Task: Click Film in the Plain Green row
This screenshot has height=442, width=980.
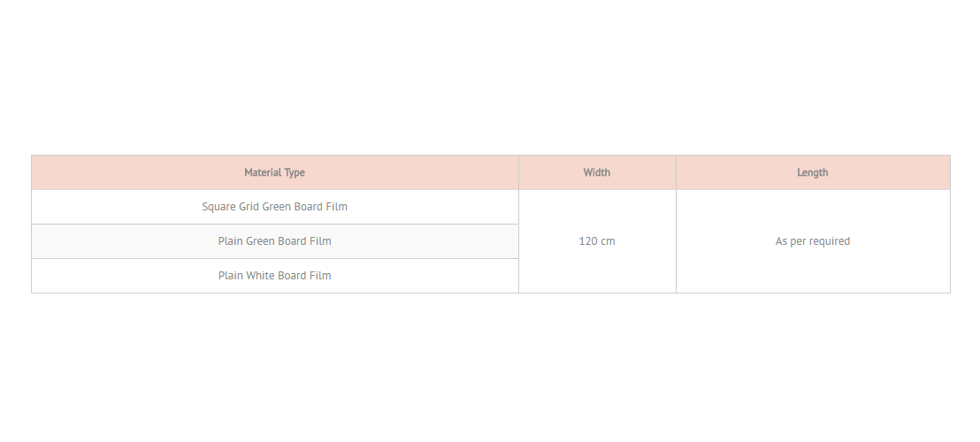Action: click(x=320, y=241)
